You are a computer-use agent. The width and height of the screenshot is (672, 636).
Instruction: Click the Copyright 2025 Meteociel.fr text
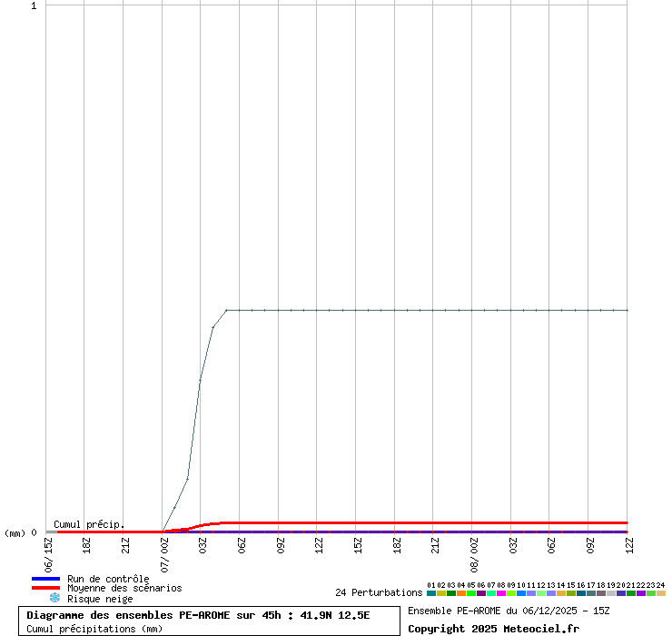[x=493, y=628]
